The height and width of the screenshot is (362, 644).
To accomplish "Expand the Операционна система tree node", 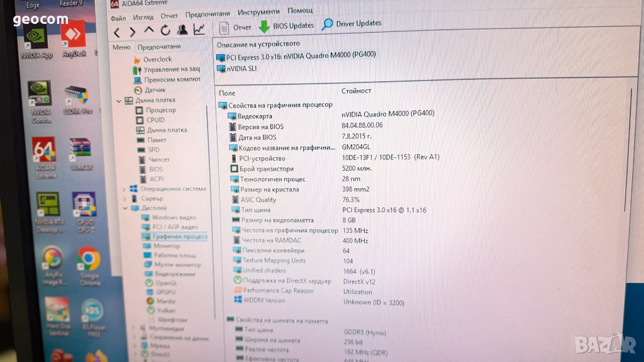I will click(123, 189).
